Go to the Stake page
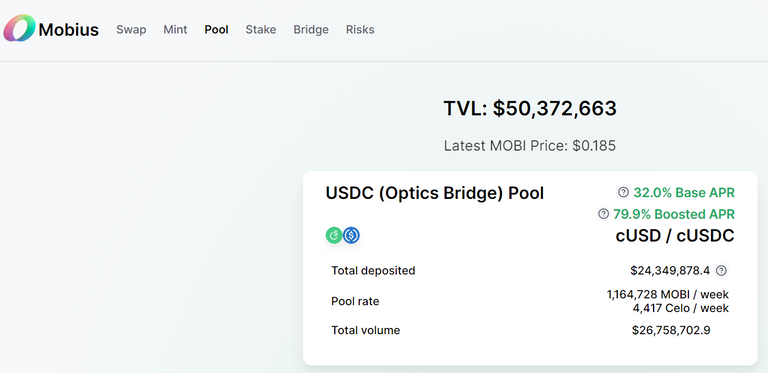 point(261,29)
